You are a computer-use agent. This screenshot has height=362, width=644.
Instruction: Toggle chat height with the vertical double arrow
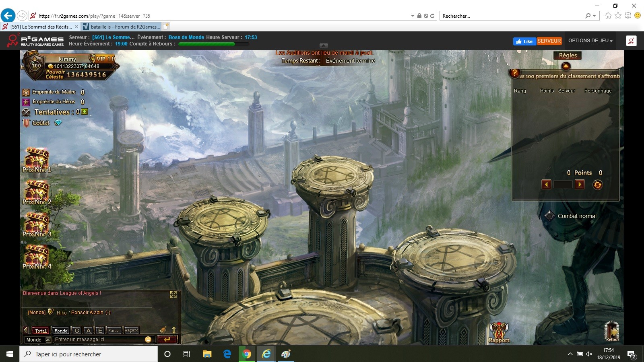pyautogui.click(x=174, y=330)
